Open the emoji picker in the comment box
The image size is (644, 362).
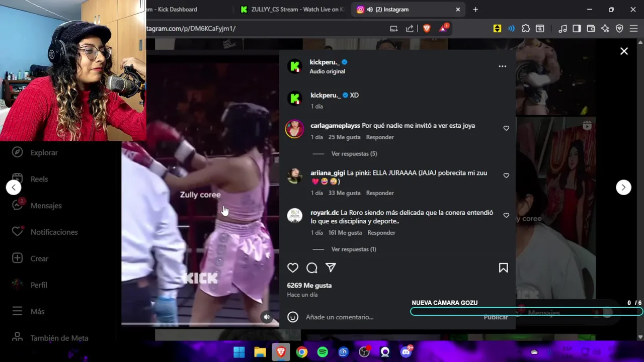coord(293,317)
